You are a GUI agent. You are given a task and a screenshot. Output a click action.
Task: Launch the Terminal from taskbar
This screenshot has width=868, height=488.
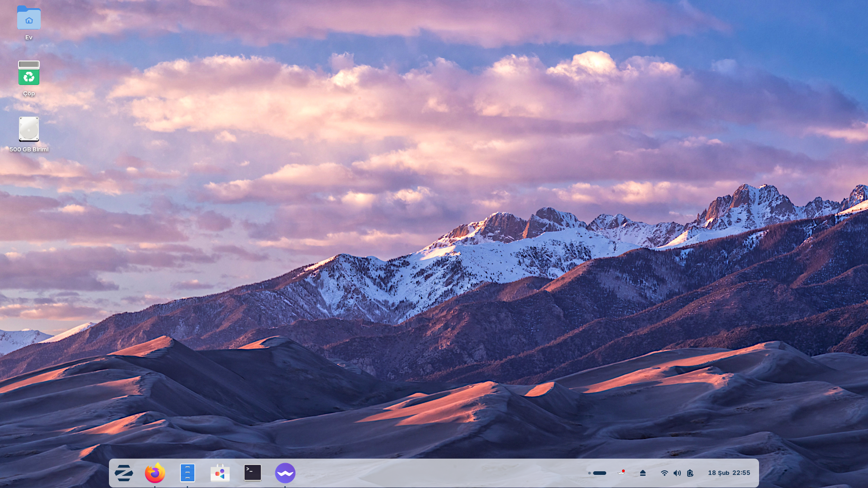pos(253,473)
